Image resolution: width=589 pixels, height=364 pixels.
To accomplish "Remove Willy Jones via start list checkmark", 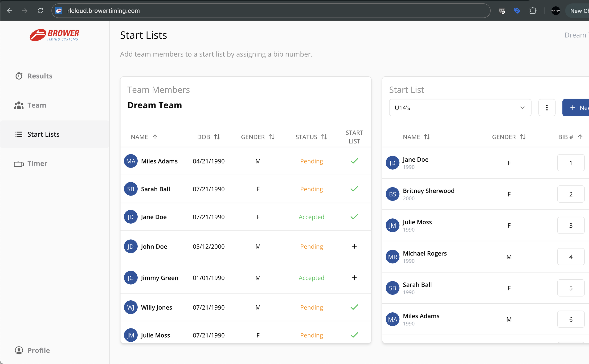I will pyautogui.click(x=354, y=307).
